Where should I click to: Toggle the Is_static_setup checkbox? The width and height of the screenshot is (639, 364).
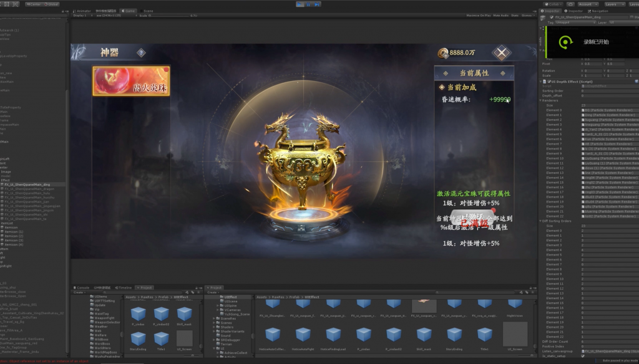coord(583,356)
